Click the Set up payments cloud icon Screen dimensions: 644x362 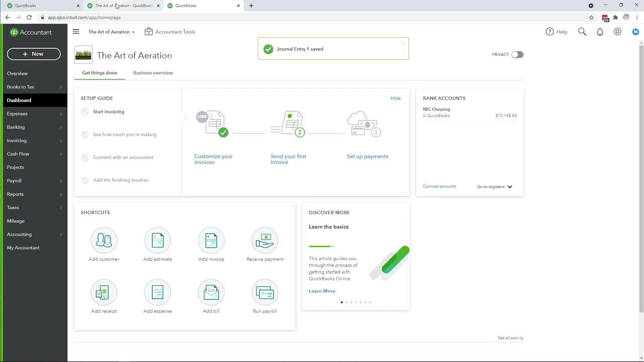tap(364, 124)
